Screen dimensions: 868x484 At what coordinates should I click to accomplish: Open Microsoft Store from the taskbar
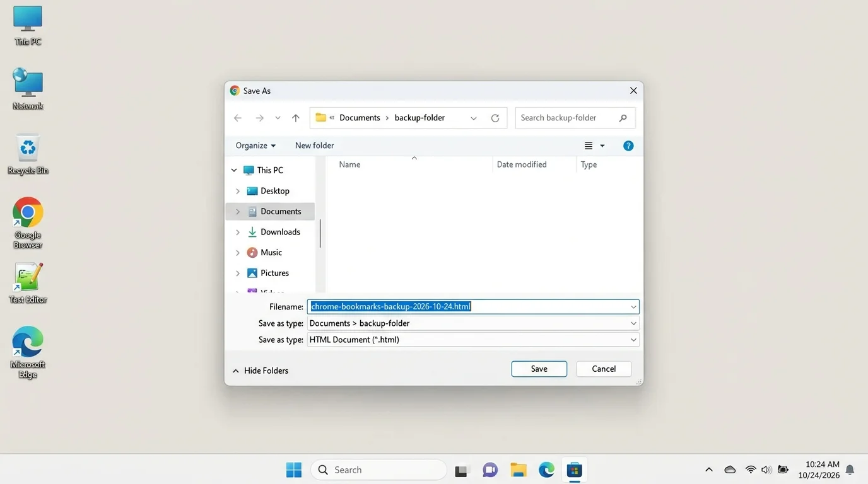pyautogui.click(x=574, y=470)
